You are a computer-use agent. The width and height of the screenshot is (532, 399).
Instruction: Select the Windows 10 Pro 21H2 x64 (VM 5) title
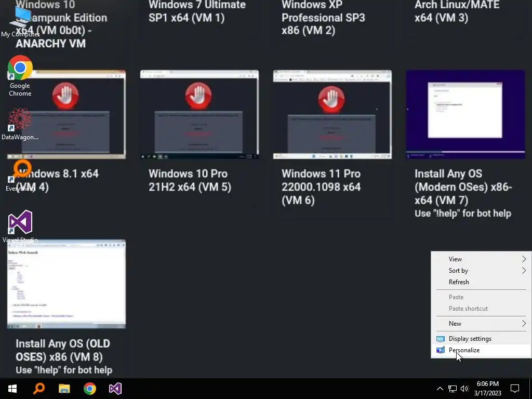click(x=190, y=180)
